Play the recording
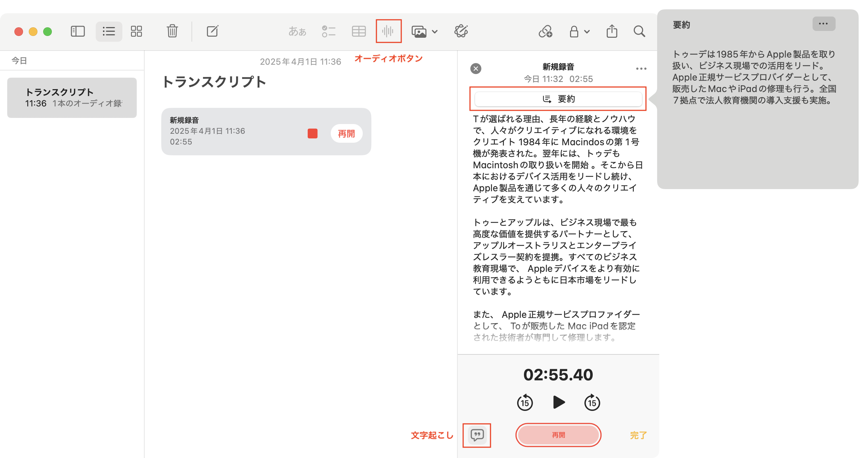The width and height of the screenshot is (868, 458). click(x=559, y=402)
